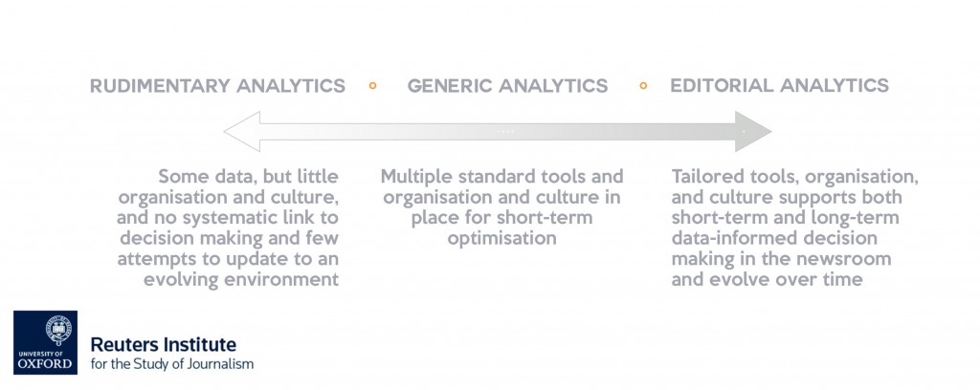This screenshot has width=980, height=390.
Task: Select the Editorial Analytics heading
Action: pos(779,86)
